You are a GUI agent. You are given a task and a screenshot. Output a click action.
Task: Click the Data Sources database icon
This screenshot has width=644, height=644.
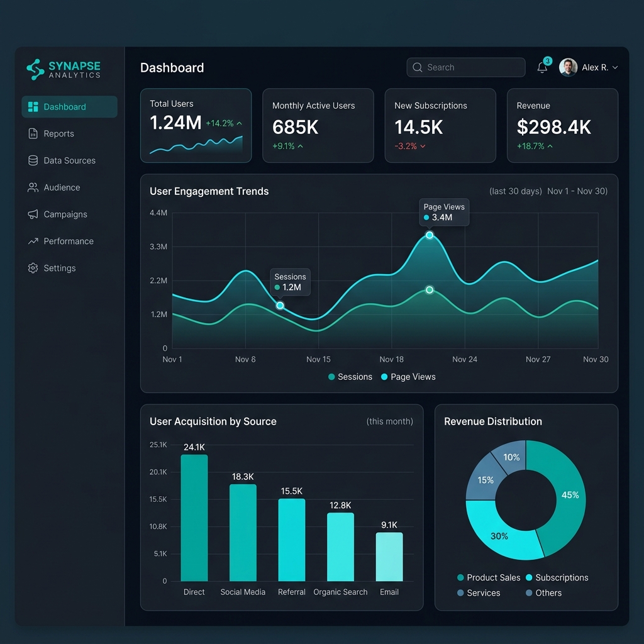33,160
